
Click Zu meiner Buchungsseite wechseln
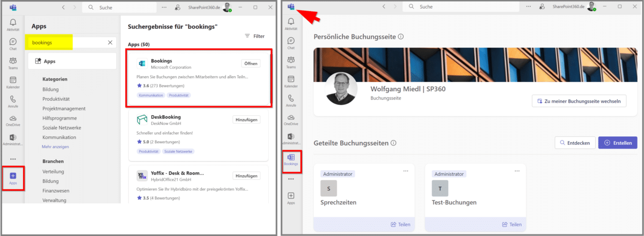579,101
